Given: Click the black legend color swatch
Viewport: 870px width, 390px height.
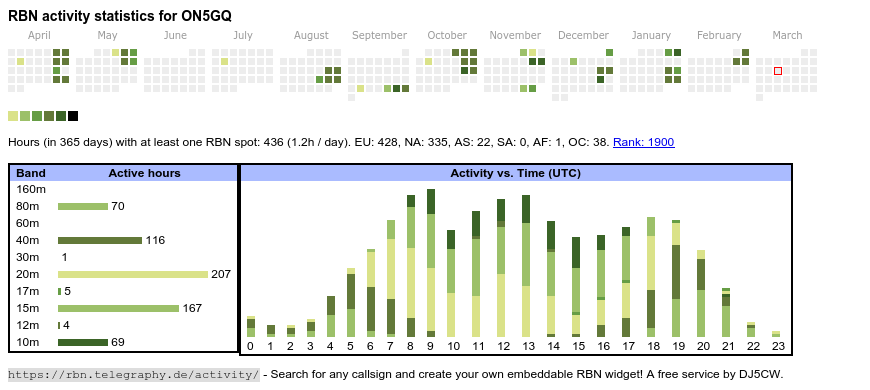Looking at the screenshot, I should coord(73,116).
